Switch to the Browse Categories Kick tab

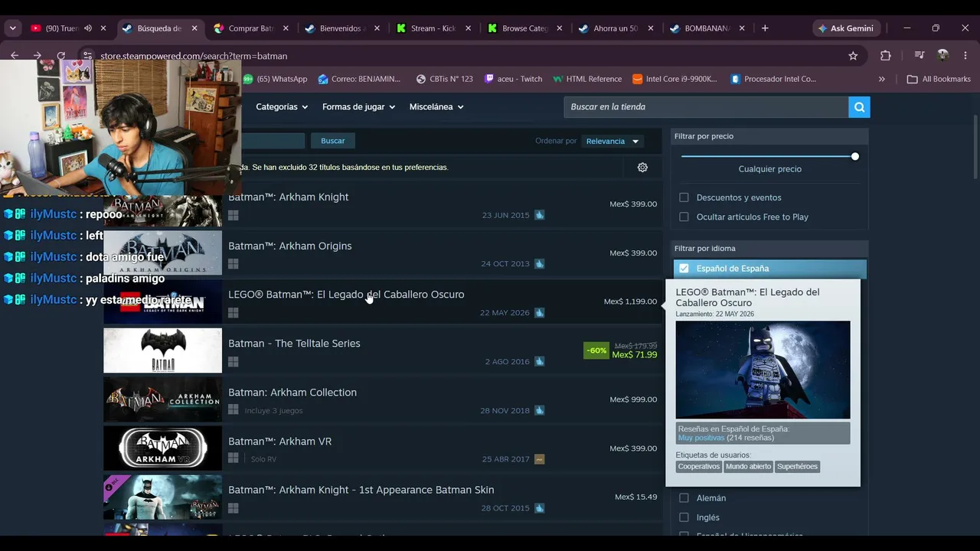[525, 28]
